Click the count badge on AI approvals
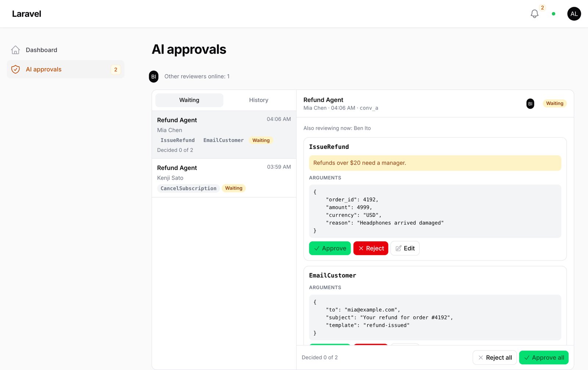588x370 pixels. [x=116, y=69]
